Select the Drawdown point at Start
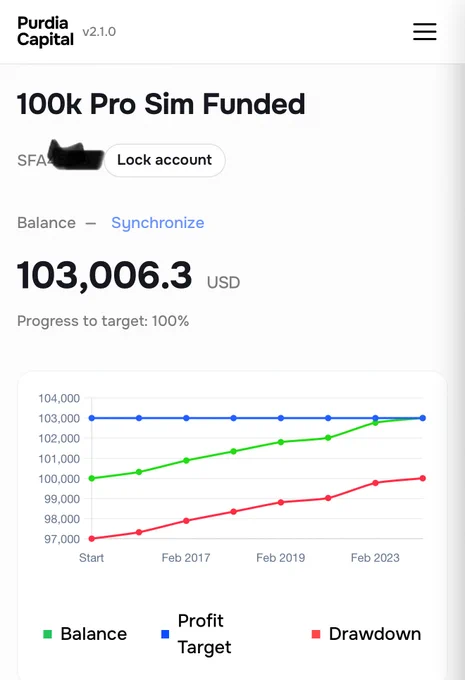Viewport: 465px width, 680px height. (x=92, y=539)
